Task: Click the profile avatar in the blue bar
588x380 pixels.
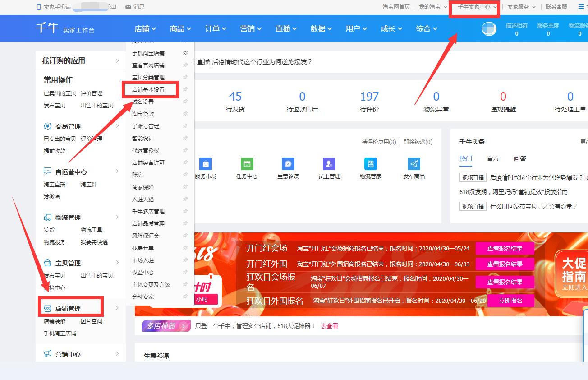Action: point(489,28)
